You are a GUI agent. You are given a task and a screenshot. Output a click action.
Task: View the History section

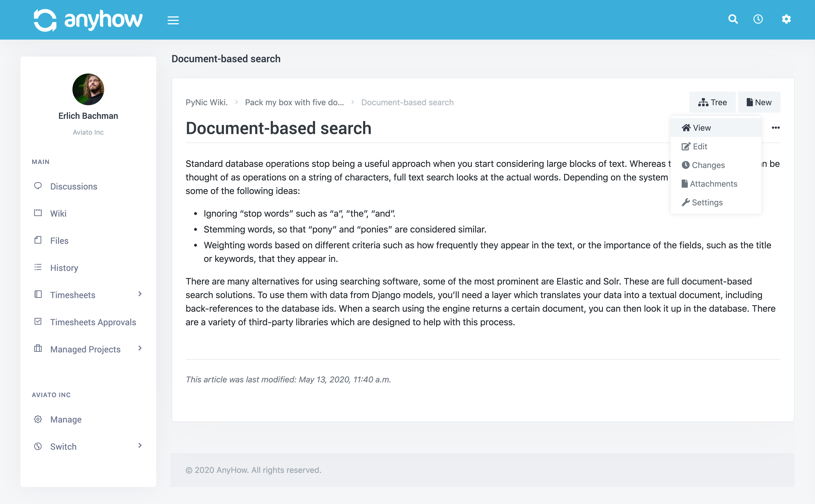pyautogui.click(x=64, y=268)
